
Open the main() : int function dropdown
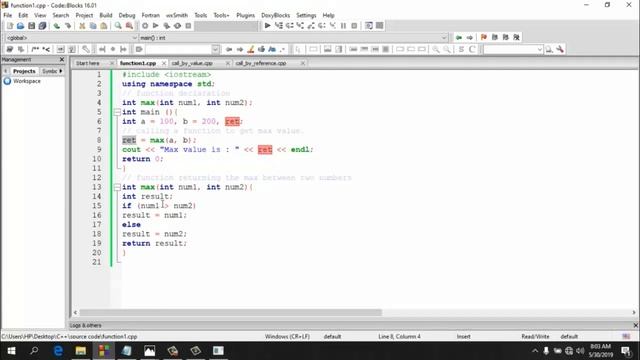tap(293, 38)
